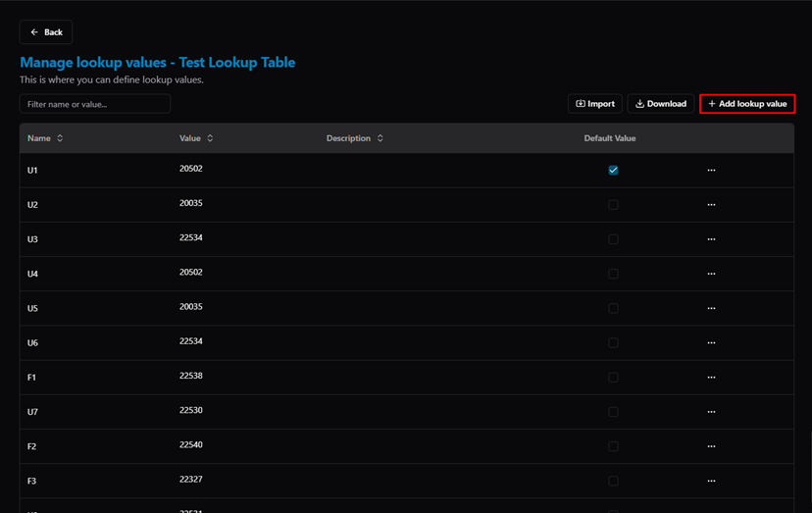Screen dimensions: 812x513
Task: Select the U3 name cell
Action: [x=32, y=239]
